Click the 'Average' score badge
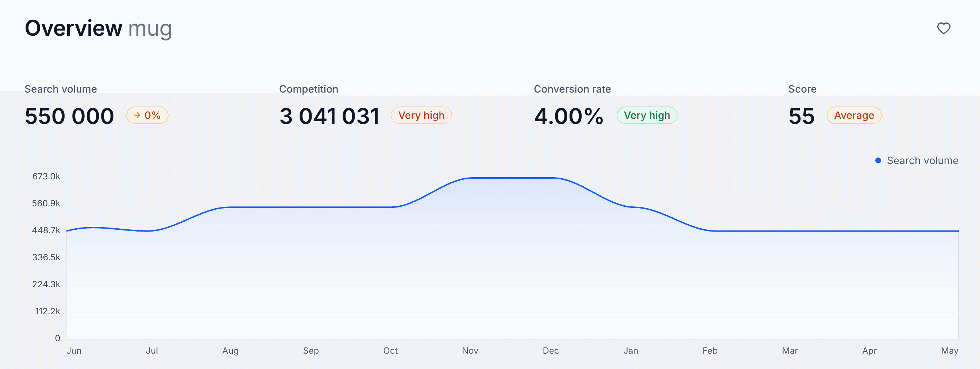This screenshot has height=369, width=980. tap(854, 115)
